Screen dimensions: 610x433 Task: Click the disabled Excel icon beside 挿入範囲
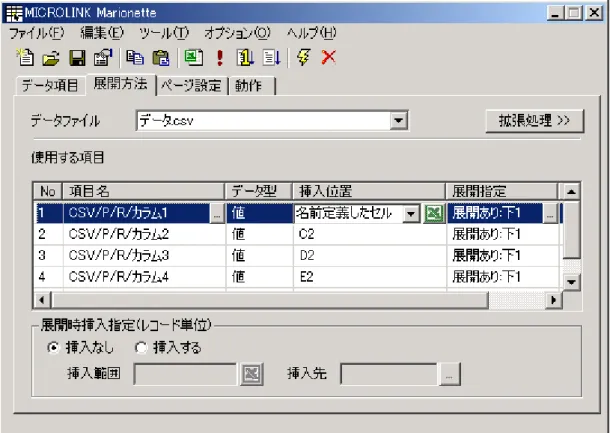[252, 374]
